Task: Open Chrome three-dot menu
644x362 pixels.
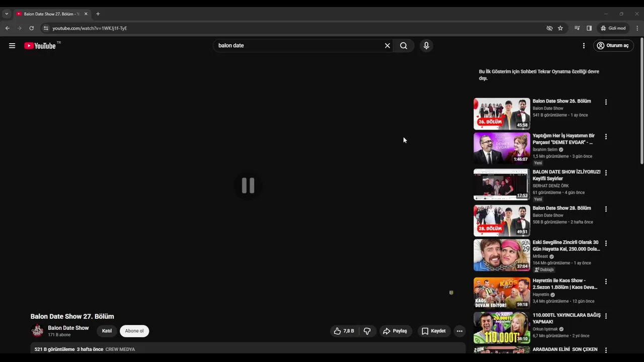Action: point(637,28)
